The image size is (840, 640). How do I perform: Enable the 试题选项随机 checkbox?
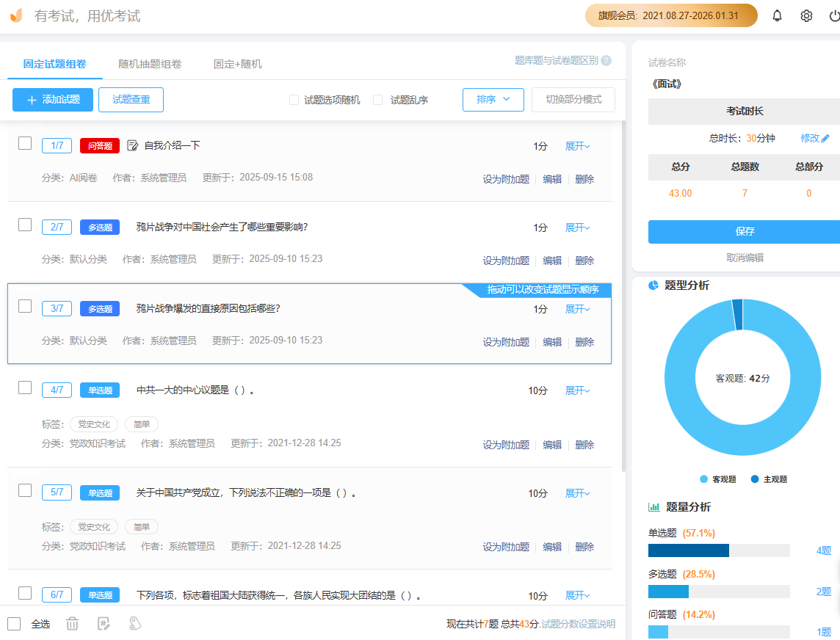click(x=294, y=100)
